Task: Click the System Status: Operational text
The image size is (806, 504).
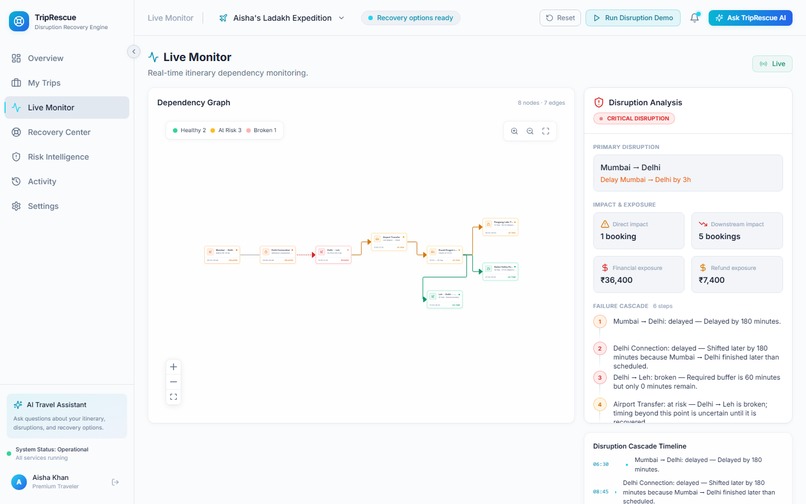Action: click(x=52, y=449)
